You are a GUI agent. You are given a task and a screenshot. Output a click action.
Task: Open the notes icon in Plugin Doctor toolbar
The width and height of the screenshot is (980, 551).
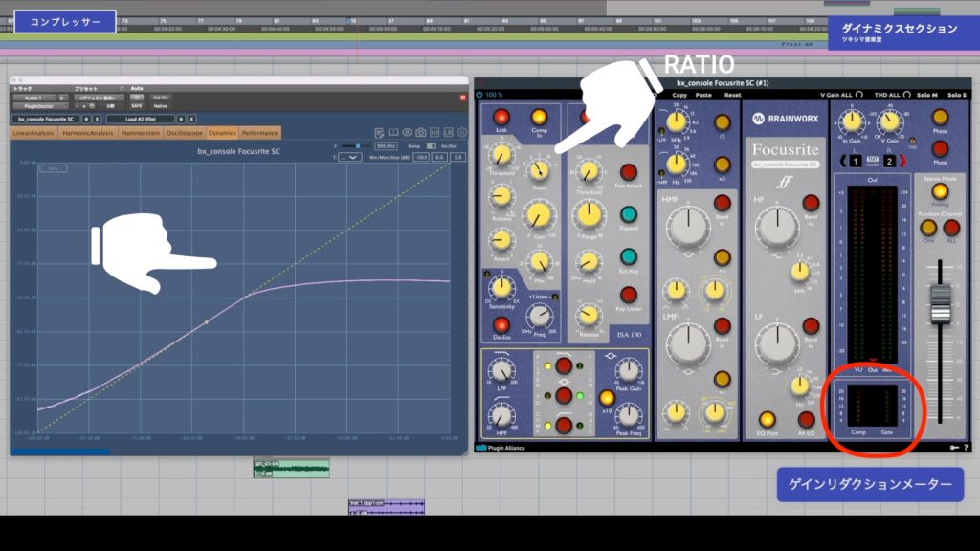(379, 132)
